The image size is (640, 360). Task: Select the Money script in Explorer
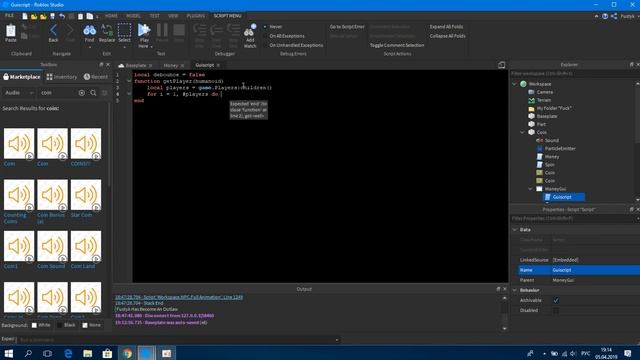click(552, 156)
